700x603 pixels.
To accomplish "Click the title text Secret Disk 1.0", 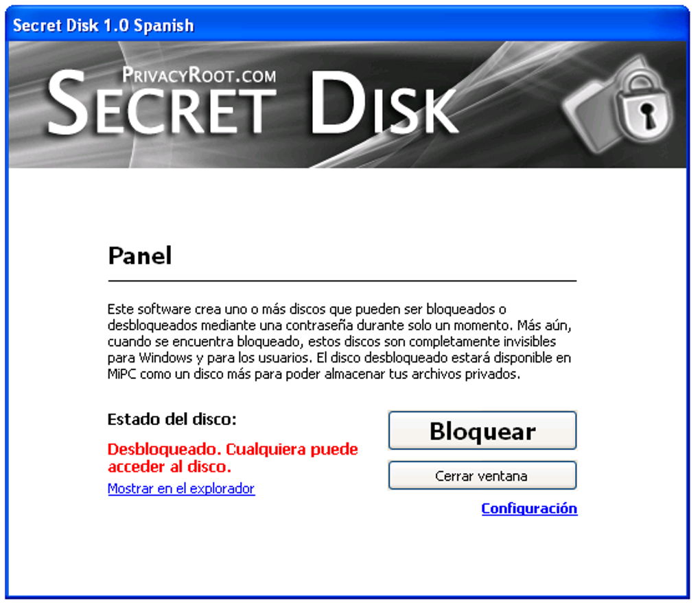I will (x=71, y=25).
